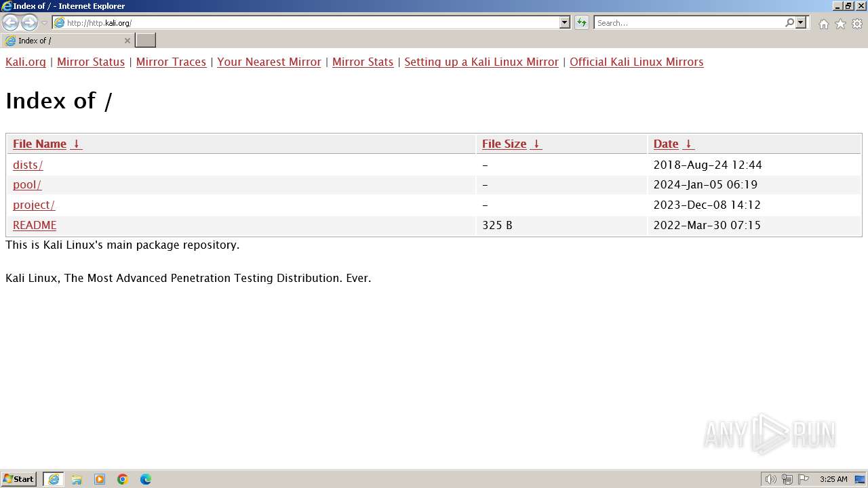868x488 pixels.
Task: Sort by File Name header
Action: 39,144
